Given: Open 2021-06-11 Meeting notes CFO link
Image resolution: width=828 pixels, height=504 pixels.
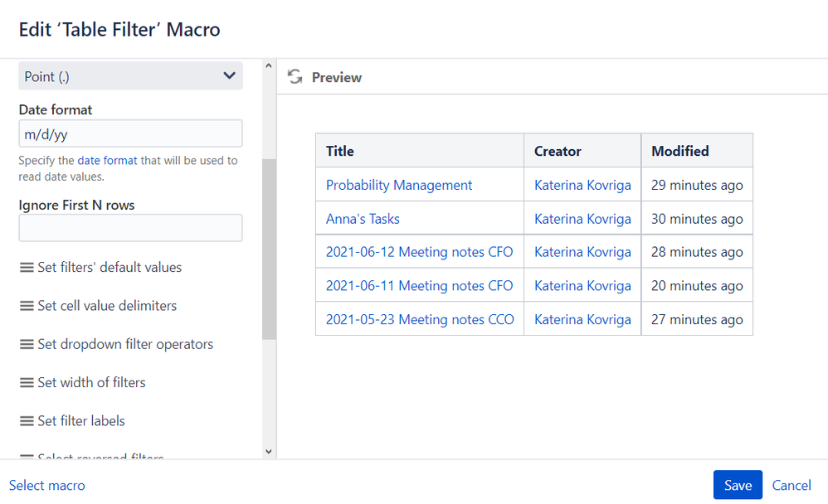Looking at the screenshot, I should click(x=419, y=286).
